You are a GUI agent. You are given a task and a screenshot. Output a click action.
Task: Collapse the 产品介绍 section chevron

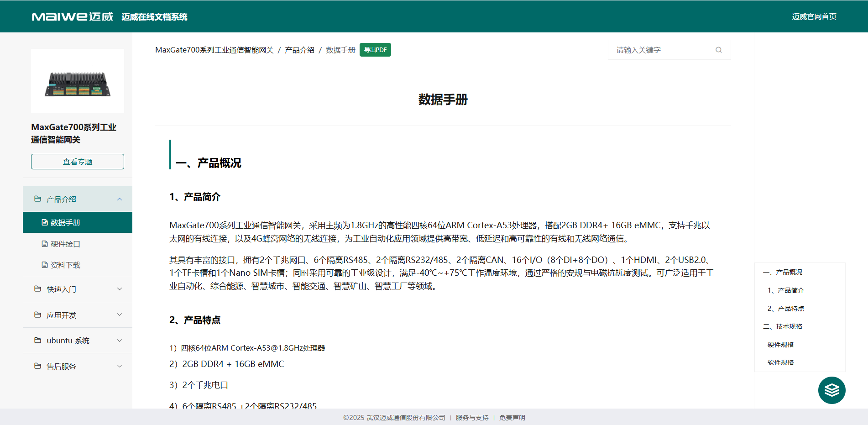[x=120, y=199]
